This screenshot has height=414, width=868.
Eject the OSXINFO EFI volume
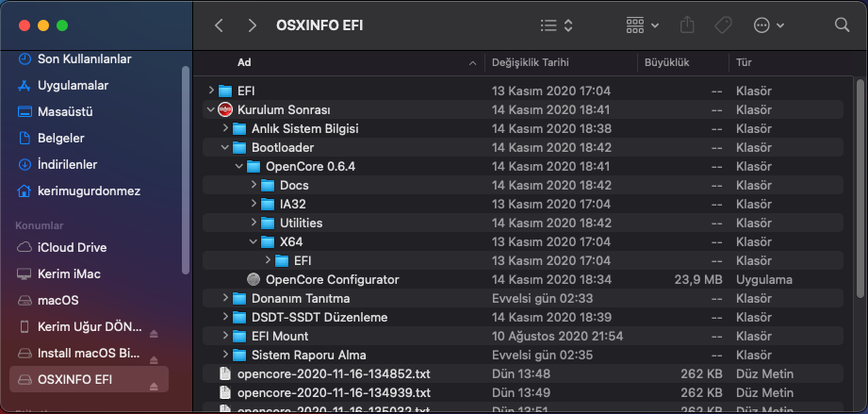pyautogui.click(x=155, y=379)
